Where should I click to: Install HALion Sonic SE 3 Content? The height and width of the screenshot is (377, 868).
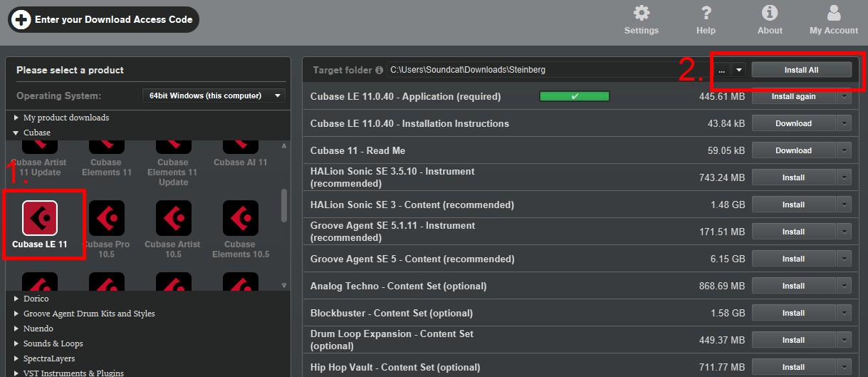(793, 205)
